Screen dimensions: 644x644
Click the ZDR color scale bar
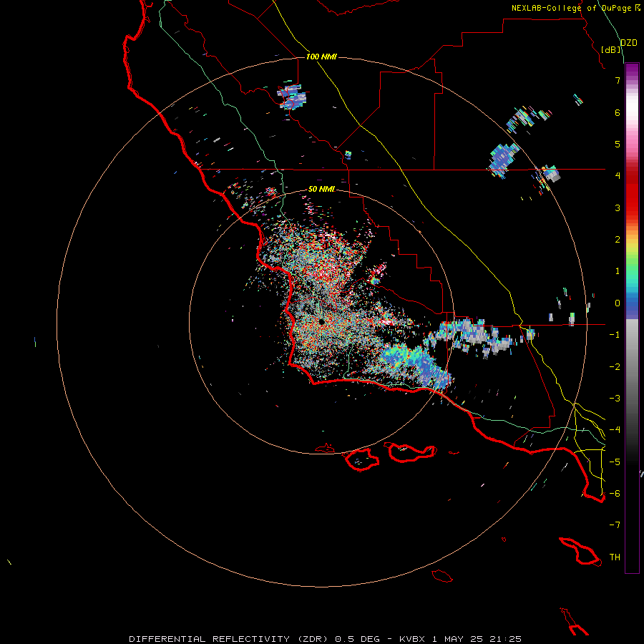coord(632,318)
